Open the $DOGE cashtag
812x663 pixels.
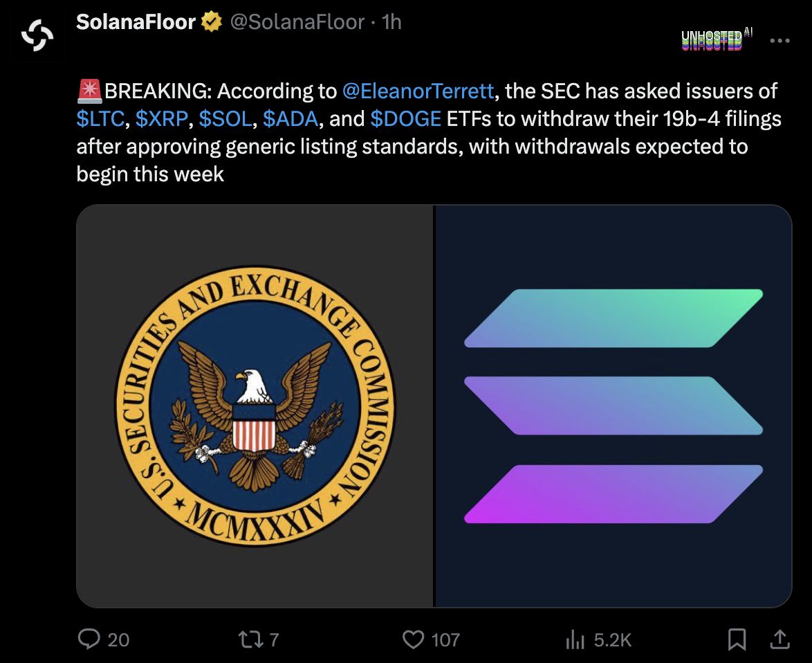coord(405,118)
